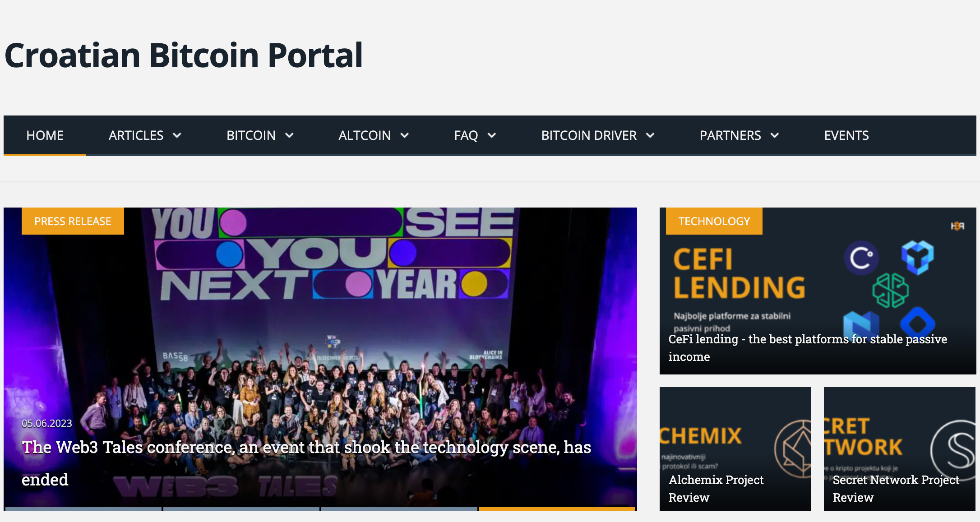Open the ALTCOIN menu item
The image size is (980, 522).
coord(365,135)
